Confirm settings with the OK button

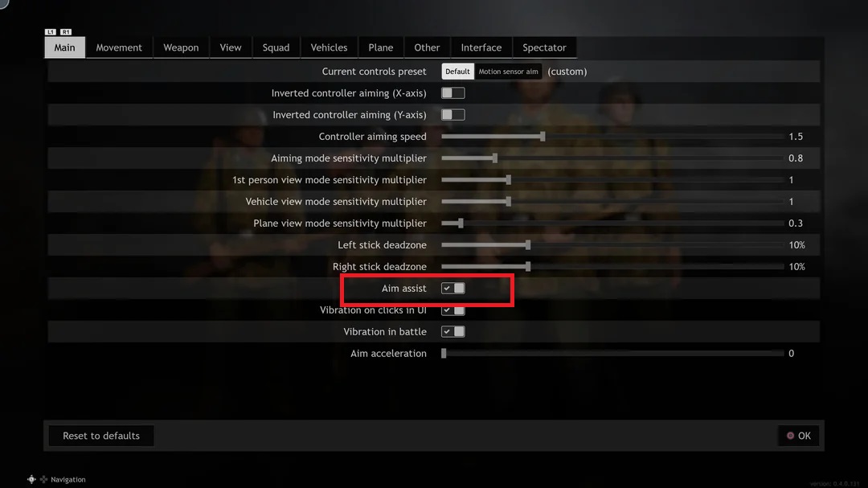coord(799,436)
